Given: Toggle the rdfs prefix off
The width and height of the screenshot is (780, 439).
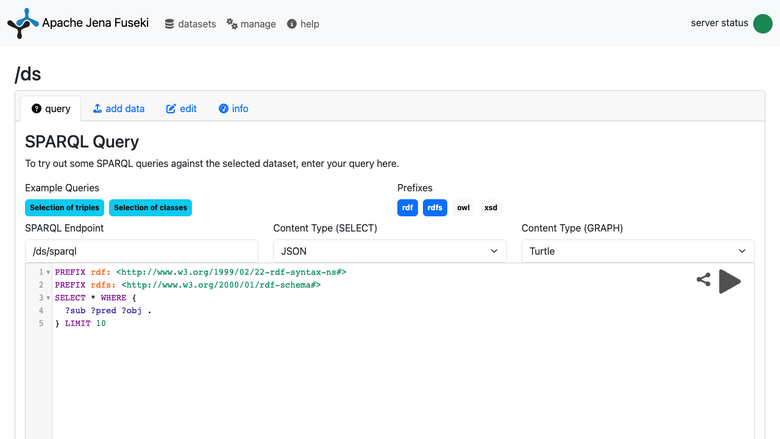Looking at the screenshot, I should [435, 207].
